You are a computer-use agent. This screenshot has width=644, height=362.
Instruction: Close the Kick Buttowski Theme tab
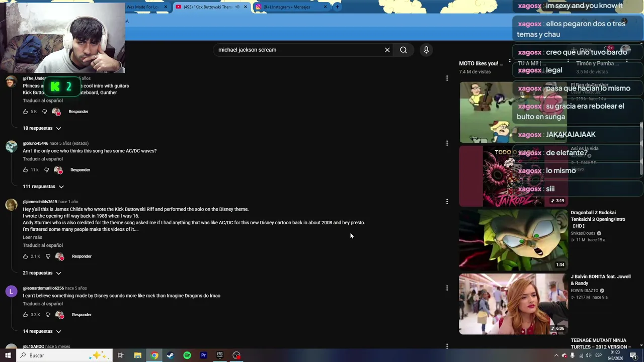click(x=246, y=7)
